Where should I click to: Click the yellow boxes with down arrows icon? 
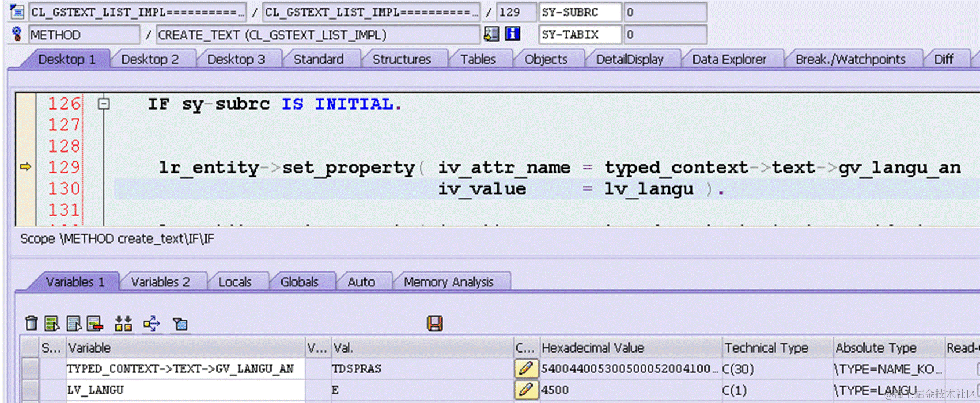pyautogui.click(x=123, y=323)
